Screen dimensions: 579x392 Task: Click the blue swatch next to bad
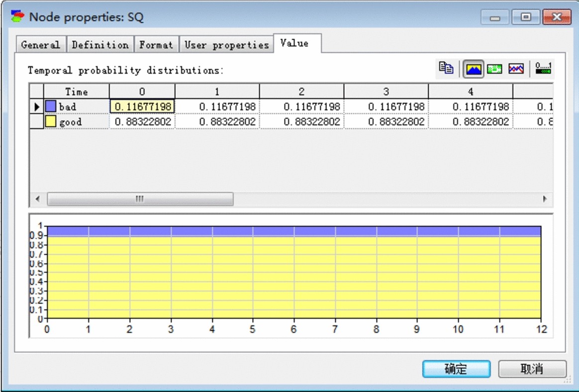51,106
